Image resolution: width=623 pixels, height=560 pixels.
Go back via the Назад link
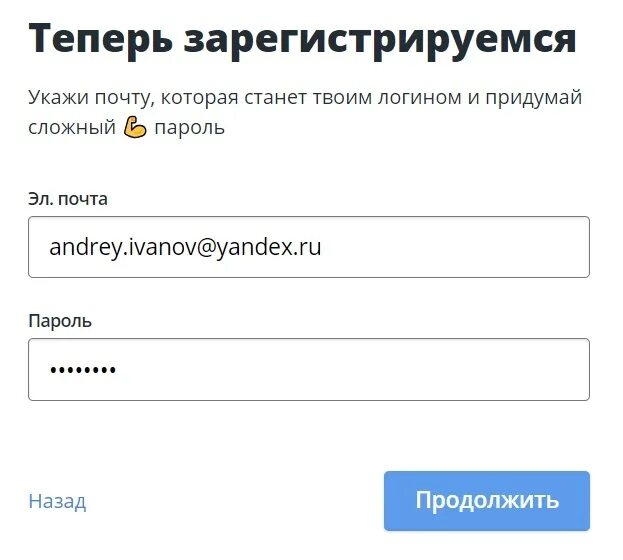tap(57, 501)
